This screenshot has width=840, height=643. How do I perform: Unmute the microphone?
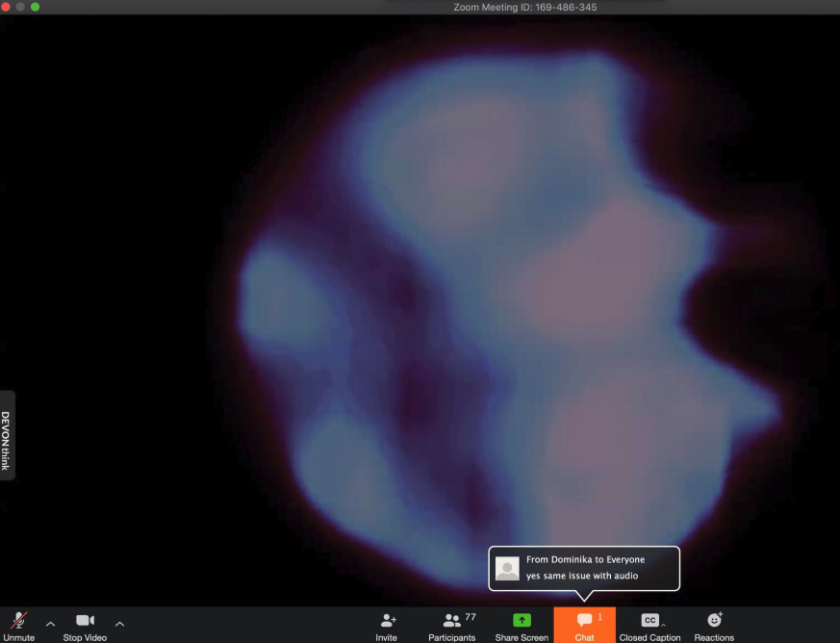tap(18, 626)
